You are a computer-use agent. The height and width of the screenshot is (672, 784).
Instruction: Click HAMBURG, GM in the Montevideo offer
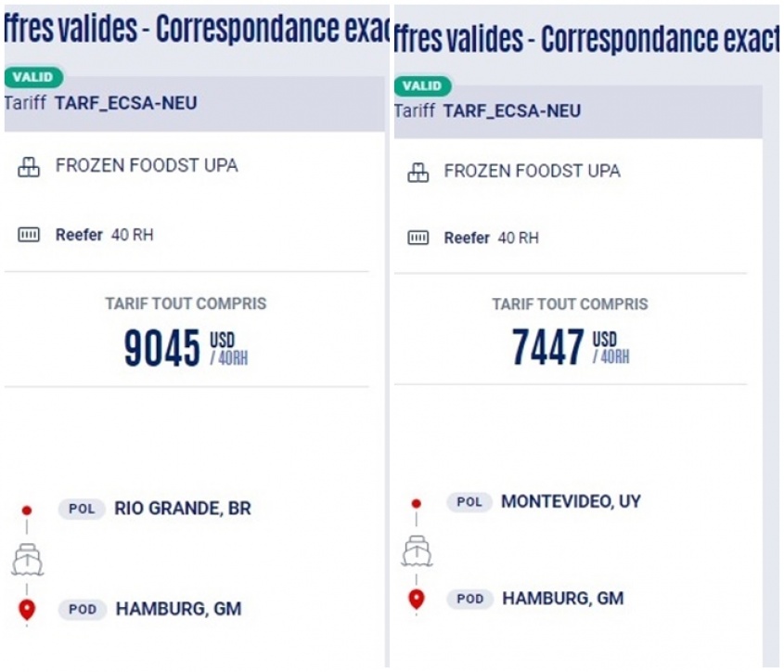click(562, 599)
